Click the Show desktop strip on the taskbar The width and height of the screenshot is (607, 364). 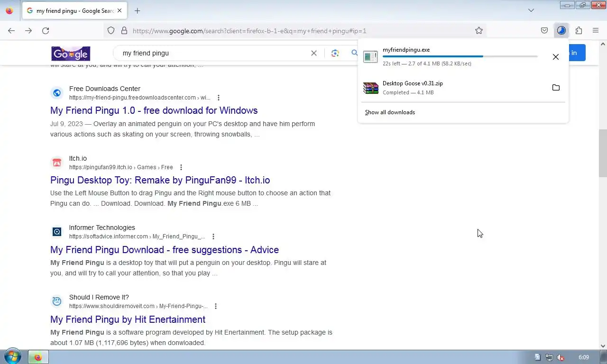tap(603, 357)
